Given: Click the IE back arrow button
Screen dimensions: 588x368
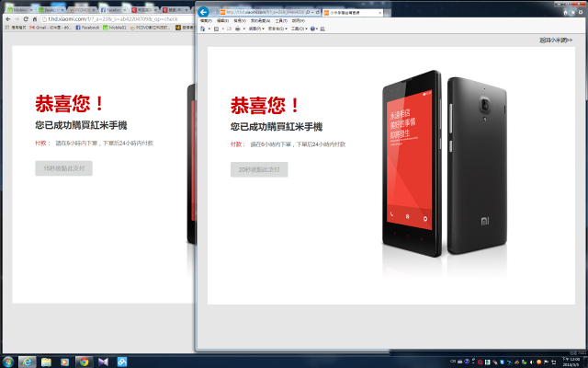Looking at the screenshot, I should point(203,12).
